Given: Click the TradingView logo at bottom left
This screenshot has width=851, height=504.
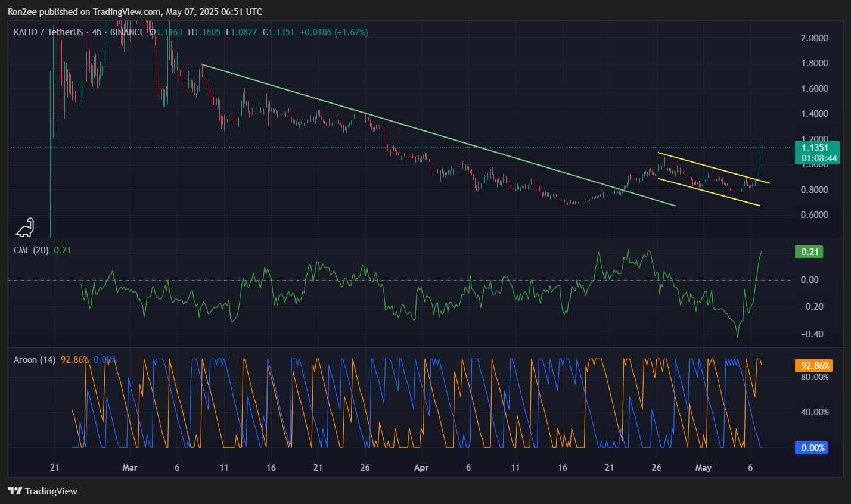Looking at the screenshot, I should [x=42, y=491].
